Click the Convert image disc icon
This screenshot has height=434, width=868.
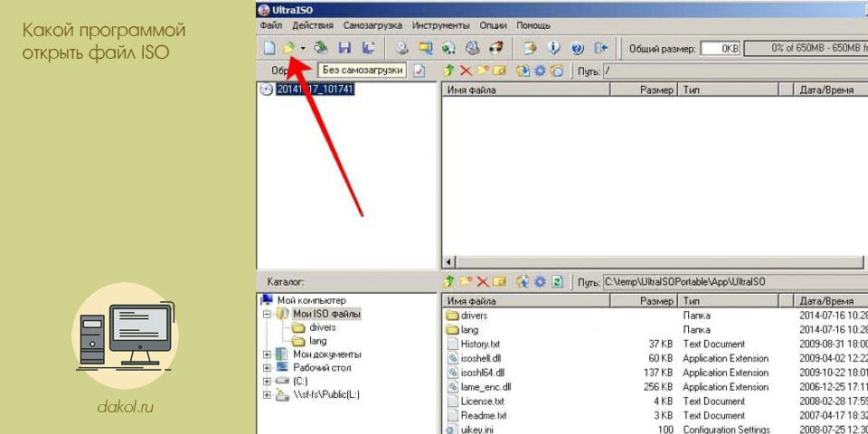point(448,48)
